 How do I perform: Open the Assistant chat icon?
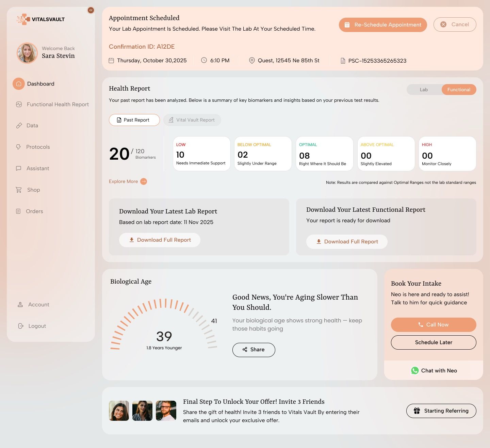click(x=19, y=169)
